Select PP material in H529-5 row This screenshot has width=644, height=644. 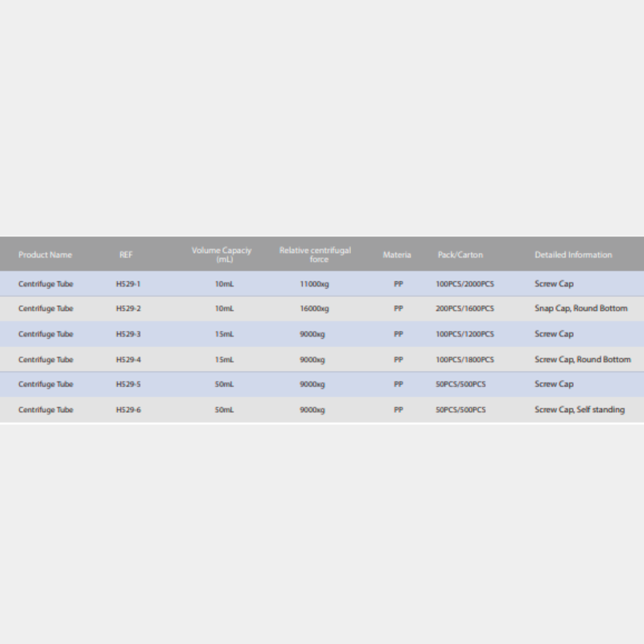(399, 384)
